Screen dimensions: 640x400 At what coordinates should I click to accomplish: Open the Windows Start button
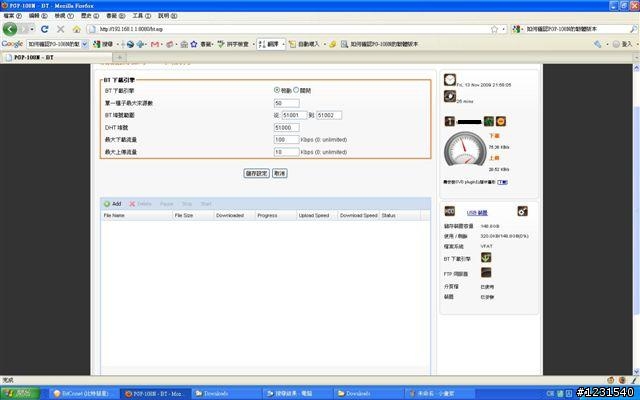pos(20,393)
